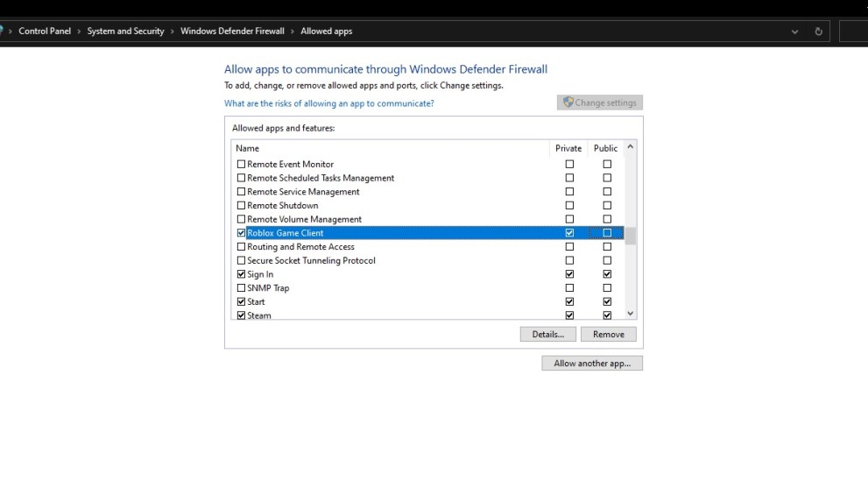The image size is (868, 488).
Task: Click the refresh icon in address bar
Action: pos(818,32)
